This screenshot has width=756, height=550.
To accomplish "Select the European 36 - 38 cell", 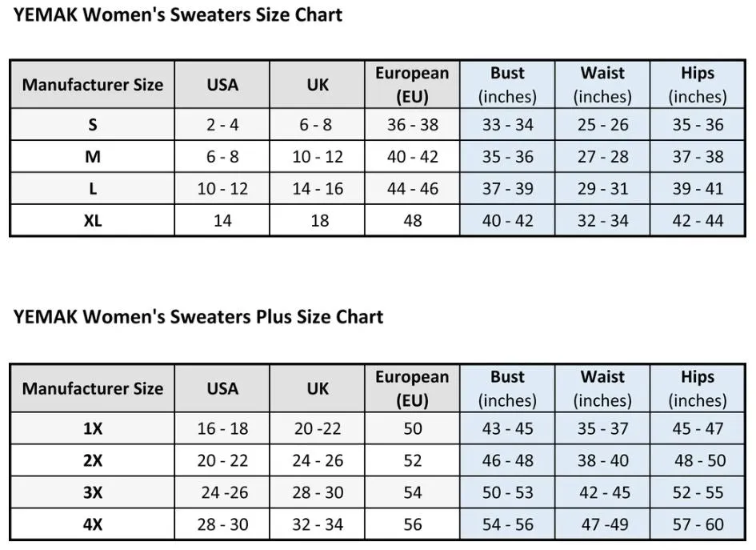I will (413, 124).
